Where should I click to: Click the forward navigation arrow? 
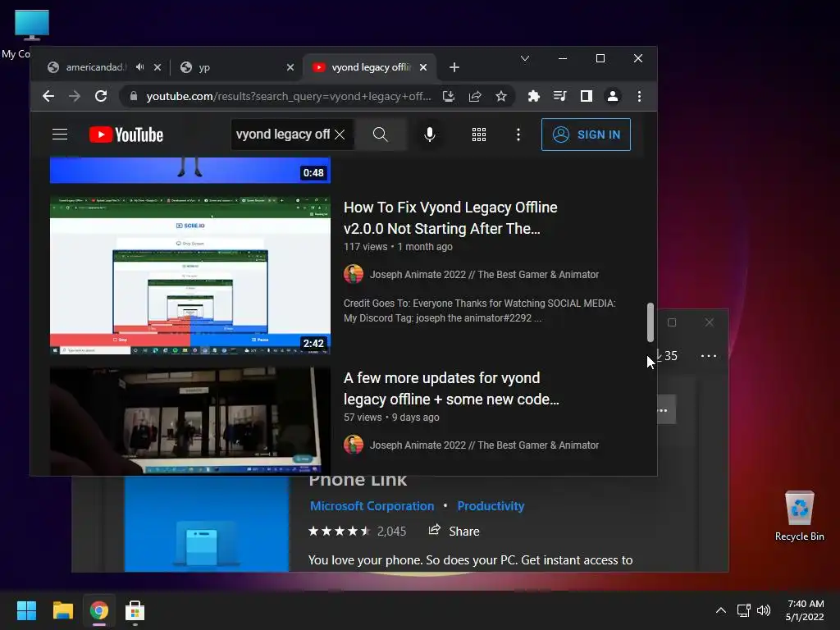[75, 96]
